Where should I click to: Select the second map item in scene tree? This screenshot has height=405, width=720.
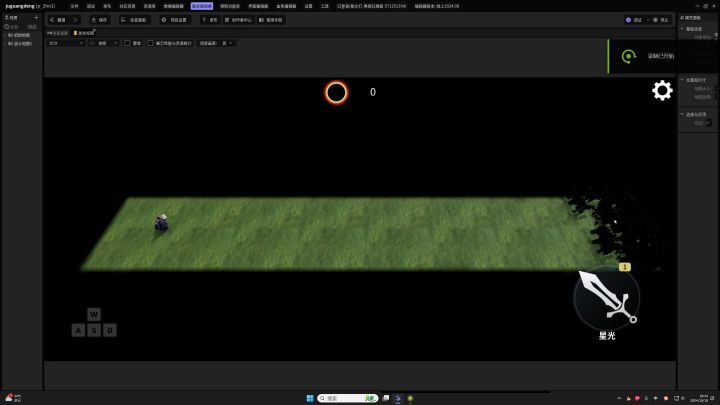point(19,44)
